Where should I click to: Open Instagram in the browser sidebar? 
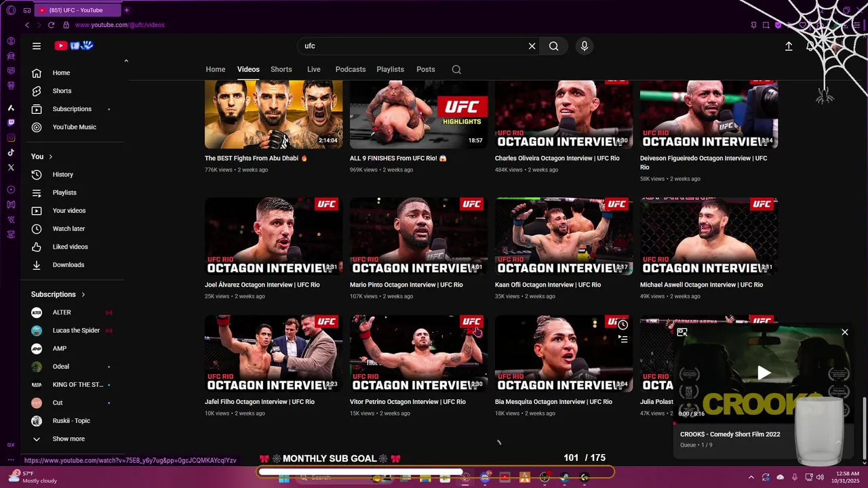11,138
